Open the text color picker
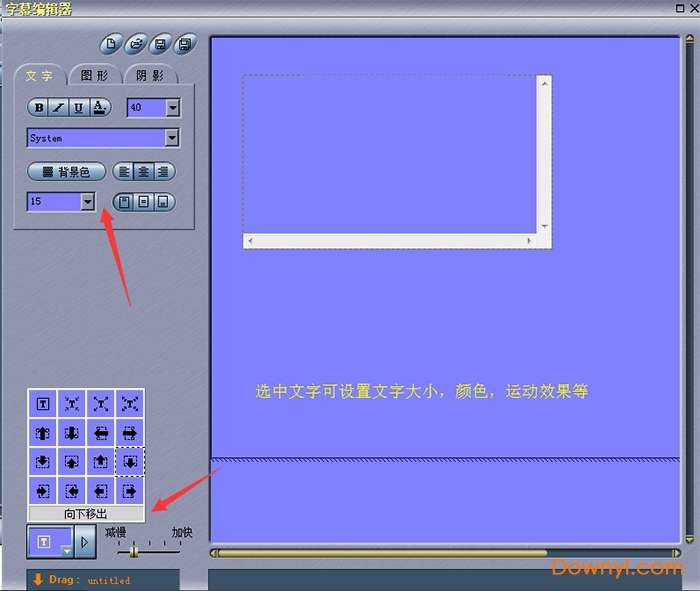This screenshot has height=591, width=700. 100,108
